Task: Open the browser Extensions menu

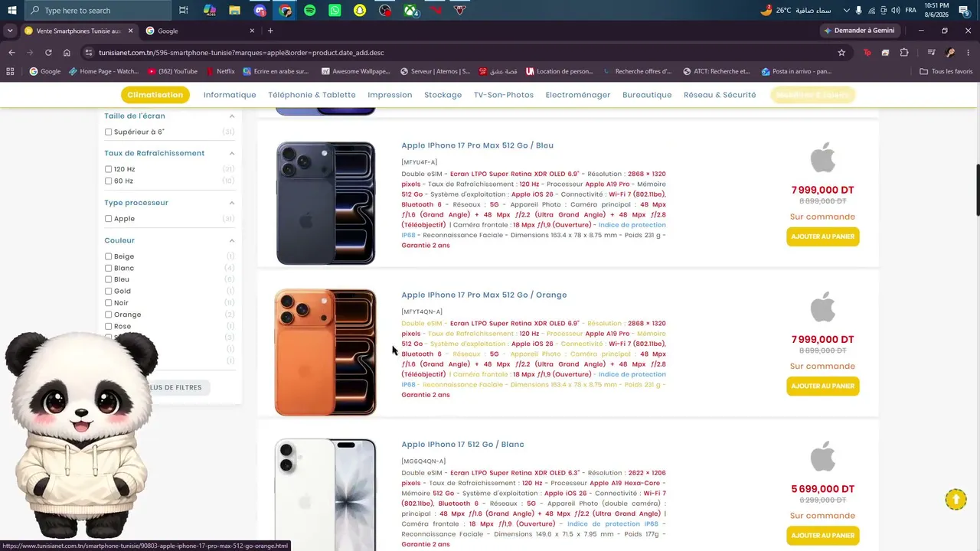Action: [x=904, y=53]
